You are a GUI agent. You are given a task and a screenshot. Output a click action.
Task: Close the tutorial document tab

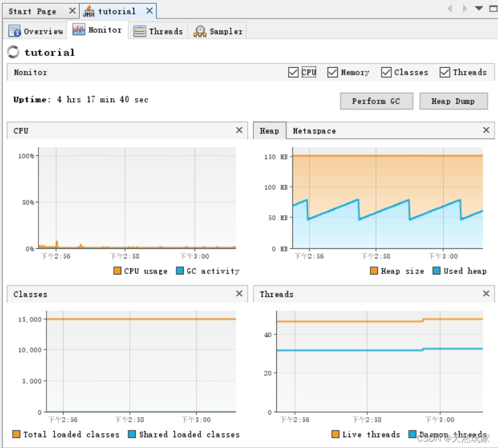[149, 11]
